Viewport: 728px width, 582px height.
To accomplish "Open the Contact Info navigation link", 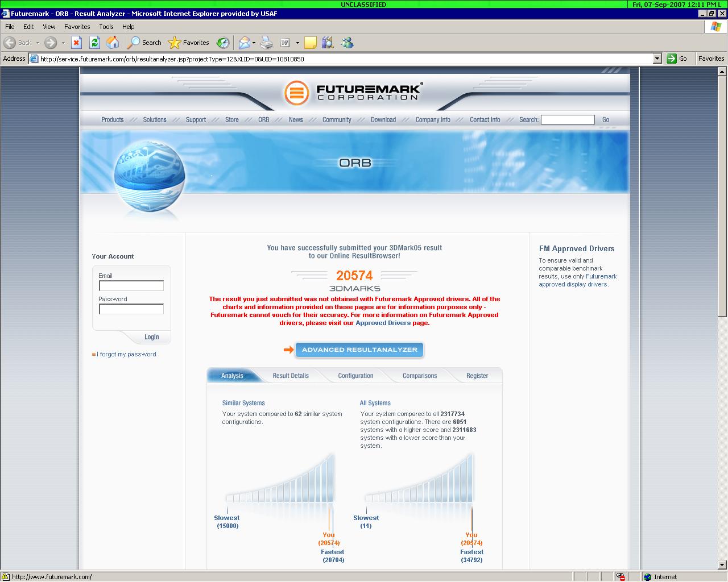I will click(x=485, y=120).
